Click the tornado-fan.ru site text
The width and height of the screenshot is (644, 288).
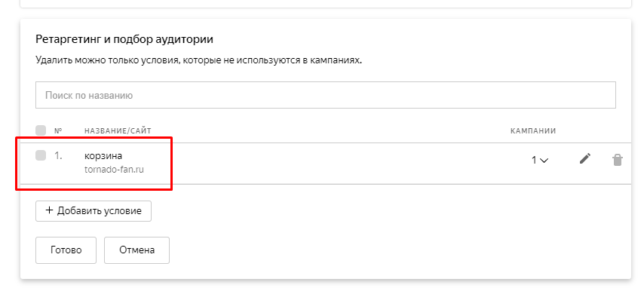114,170
